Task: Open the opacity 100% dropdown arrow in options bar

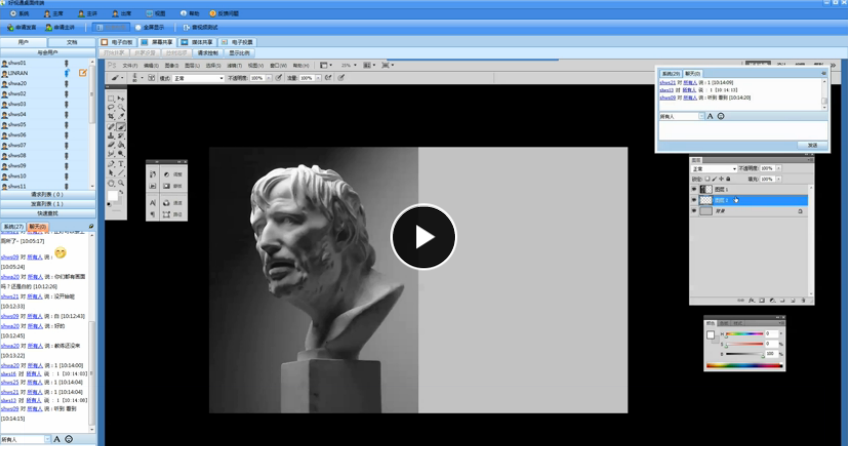Action: [269, 78]
